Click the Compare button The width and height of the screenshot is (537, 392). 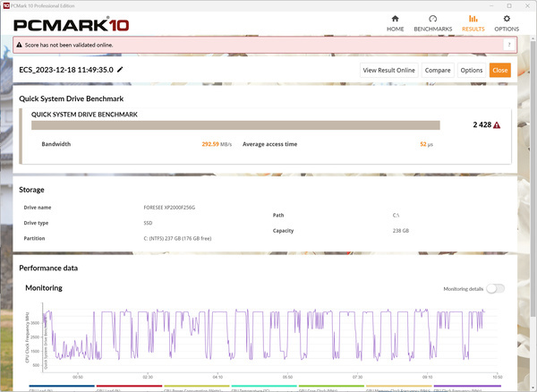point(437,70)
